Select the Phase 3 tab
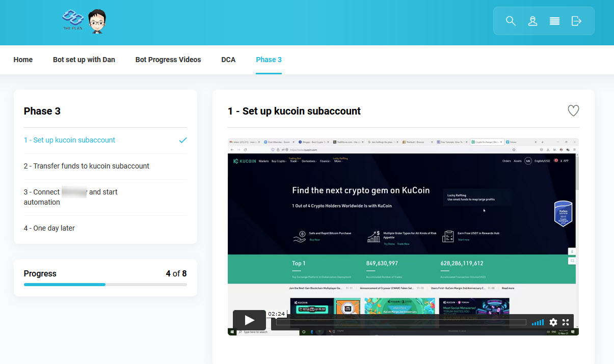The width and height of the screenshot is (614, 364). (269, 60)
